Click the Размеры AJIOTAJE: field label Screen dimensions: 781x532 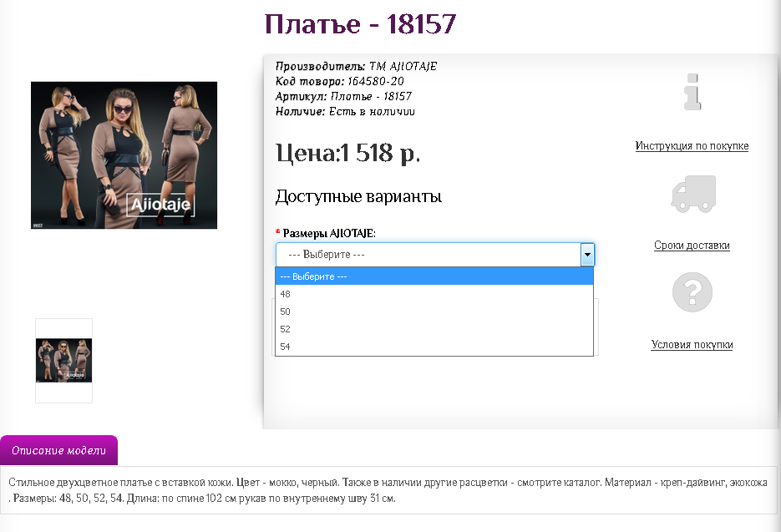[x=329, y=233]
